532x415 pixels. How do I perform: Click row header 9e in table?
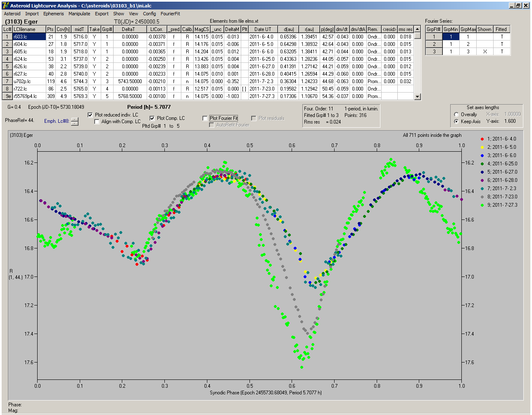(7, 96)
